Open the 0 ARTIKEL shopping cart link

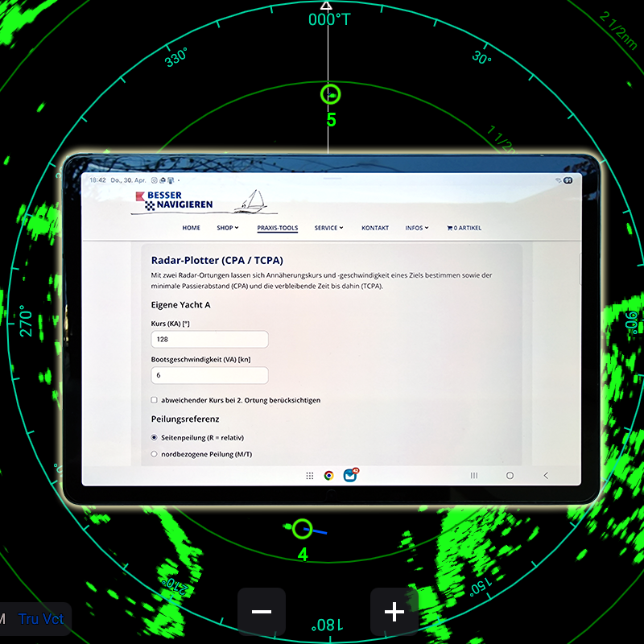[464, 228]
